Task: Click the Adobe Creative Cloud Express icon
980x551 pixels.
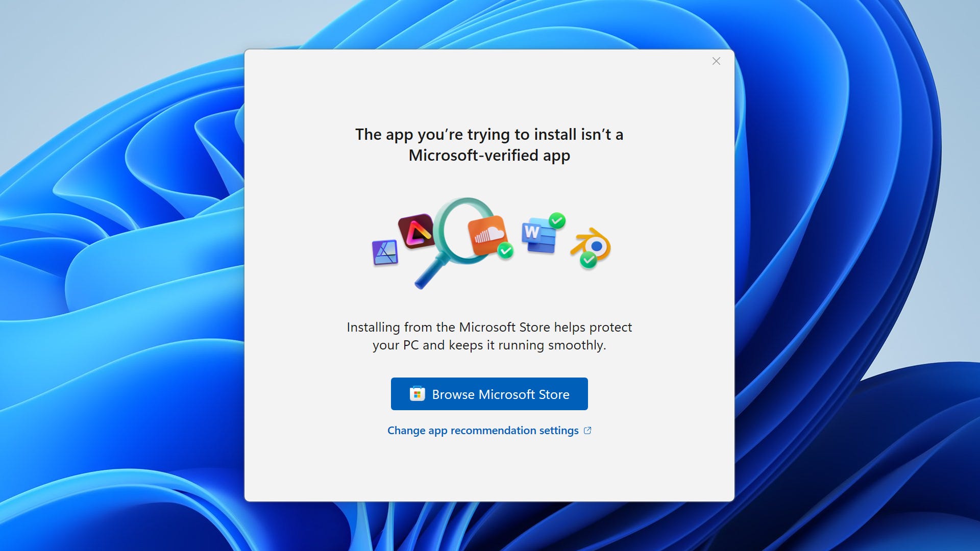Action: (417, 231)
